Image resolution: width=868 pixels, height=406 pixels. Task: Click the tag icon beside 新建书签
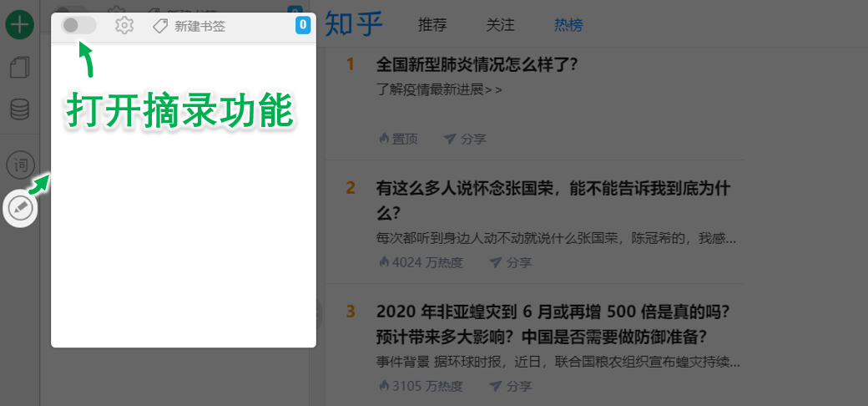pos(160,27)
